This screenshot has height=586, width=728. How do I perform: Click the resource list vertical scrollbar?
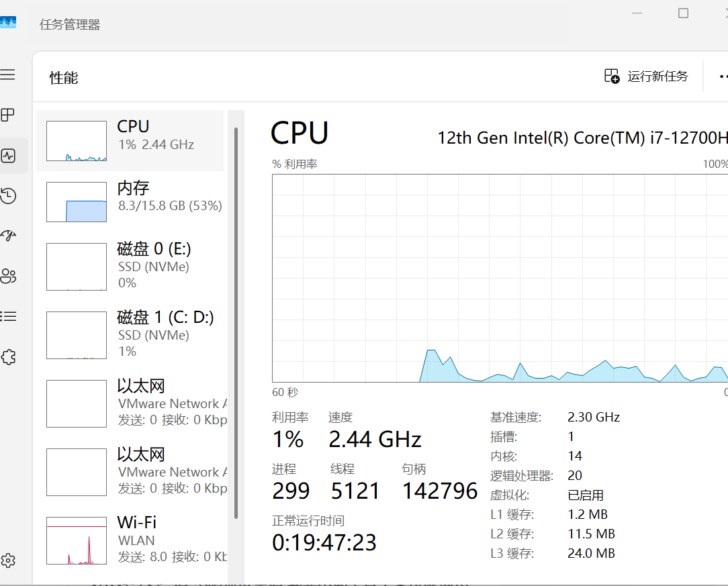point(236,322)
